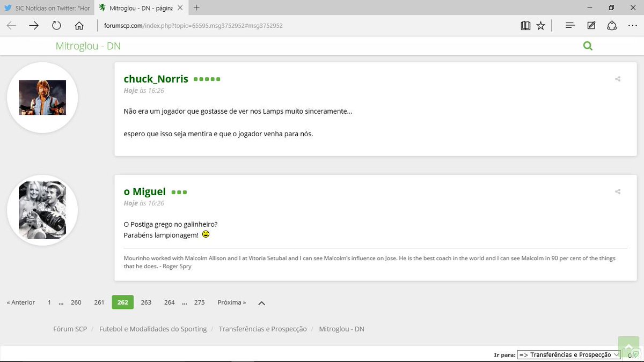Image resolution: width=644 pixels, height=362 pixels.
Task: Go to next page Próxima »
Action: coord(232,302)
